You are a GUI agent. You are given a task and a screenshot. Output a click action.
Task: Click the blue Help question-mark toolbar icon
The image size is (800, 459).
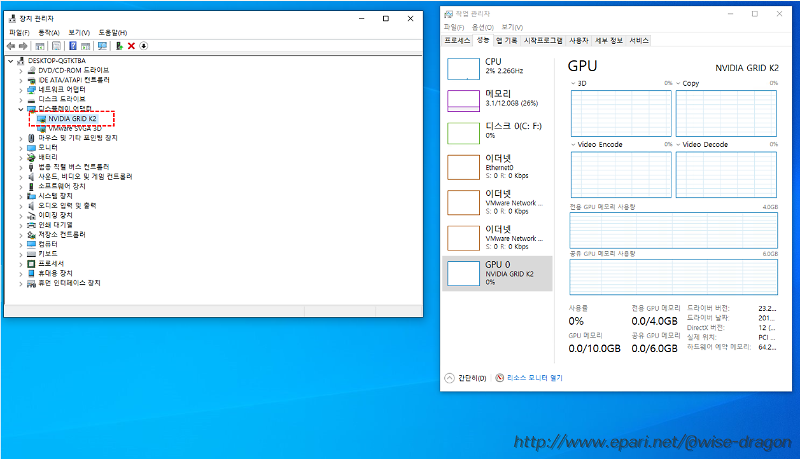click(x=73, y=46)
